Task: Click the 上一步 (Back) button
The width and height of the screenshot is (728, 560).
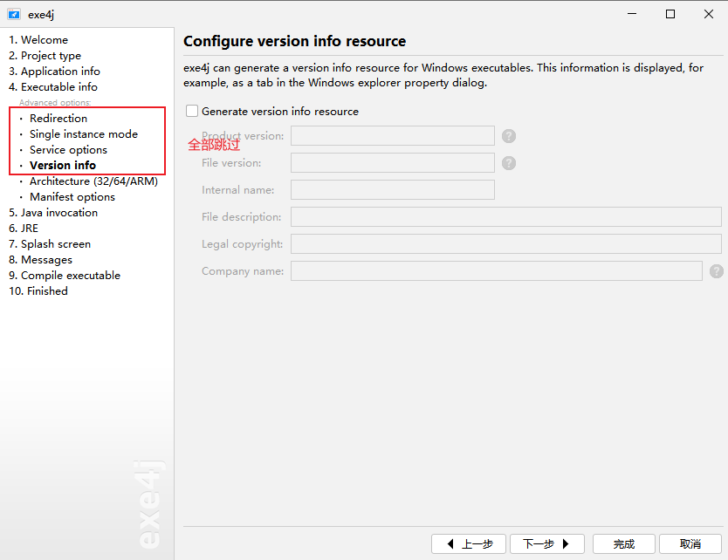Action: click(x=469, y=543)
